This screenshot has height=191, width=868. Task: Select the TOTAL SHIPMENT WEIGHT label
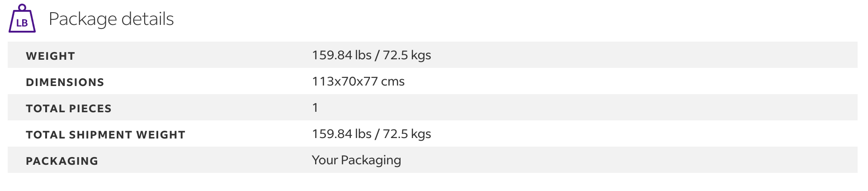pyautogui.click(x=106, y=135)
